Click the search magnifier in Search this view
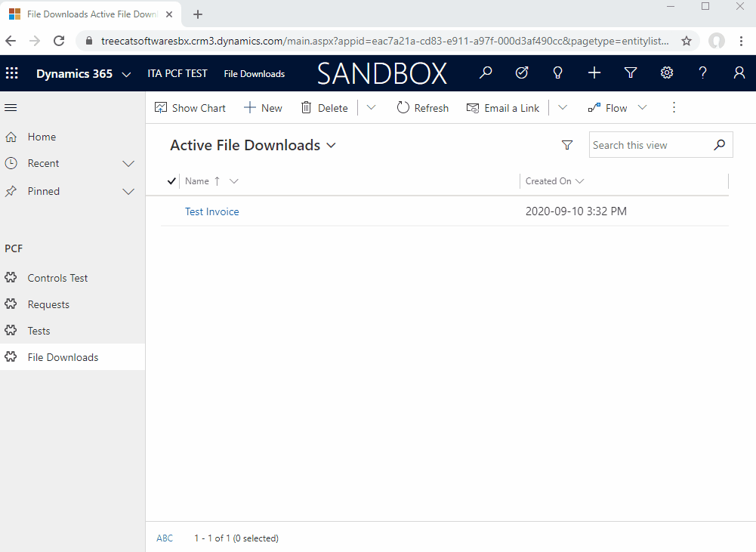Image resolution: width=756 pixels, height=552 pixels. point(719,145)
